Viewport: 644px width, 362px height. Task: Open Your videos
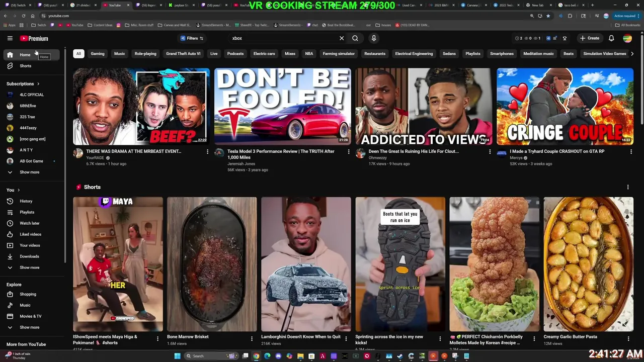(x=31, y=245)
